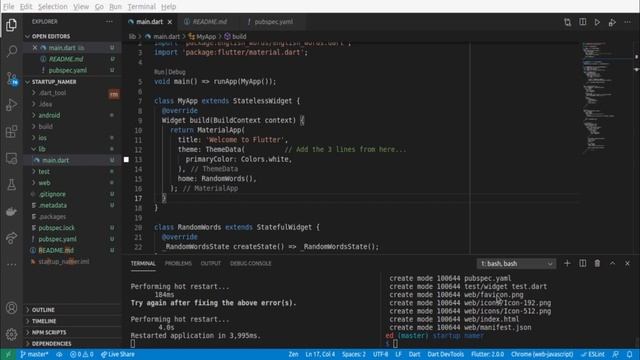
Task: Open the Run and Debug view icon
Action: 11,105
